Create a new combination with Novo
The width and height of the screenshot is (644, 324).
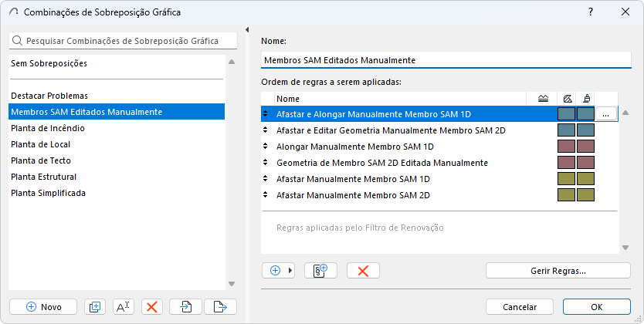pos(43,306)
